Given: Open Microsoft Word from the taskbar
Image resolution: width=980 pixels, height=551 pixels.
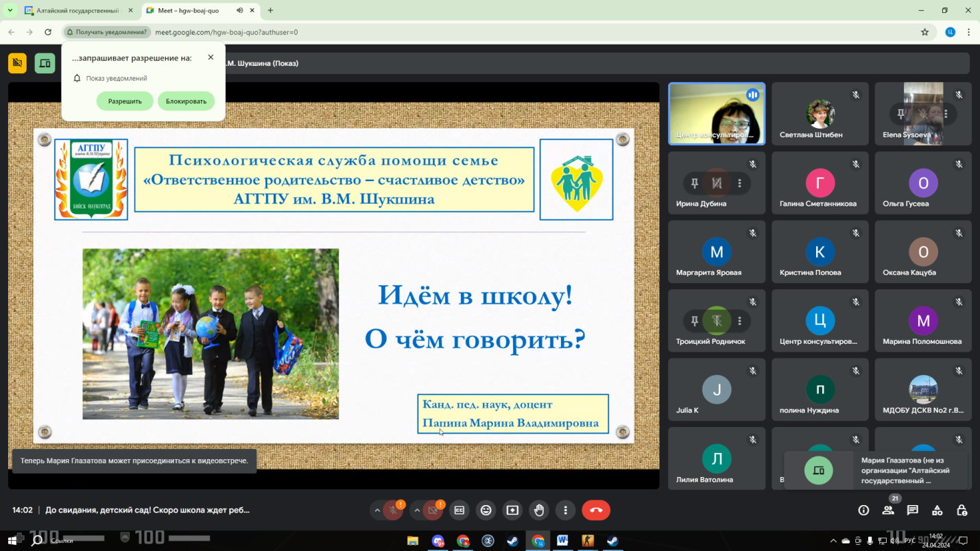Looking at the screenshot, I should point(562,541).
